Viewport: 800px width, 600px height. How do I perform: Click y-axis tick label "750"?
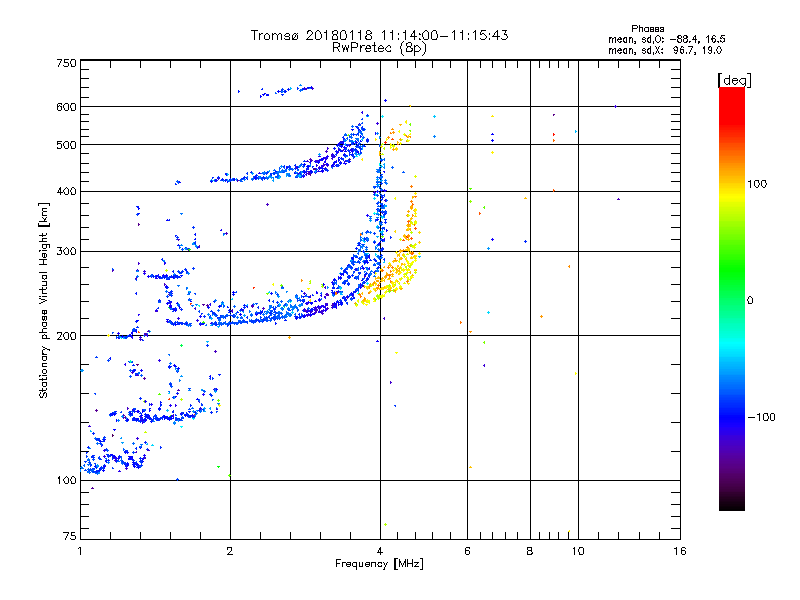tap(66, 63)
